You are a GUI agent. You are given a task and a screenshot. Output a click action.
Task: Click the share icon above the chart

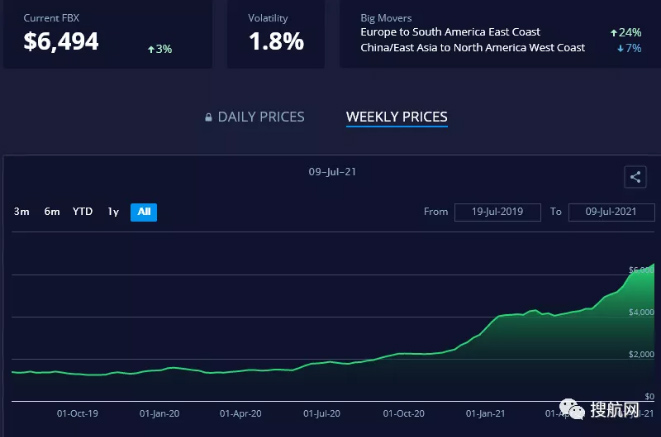[x=634, y=178]
